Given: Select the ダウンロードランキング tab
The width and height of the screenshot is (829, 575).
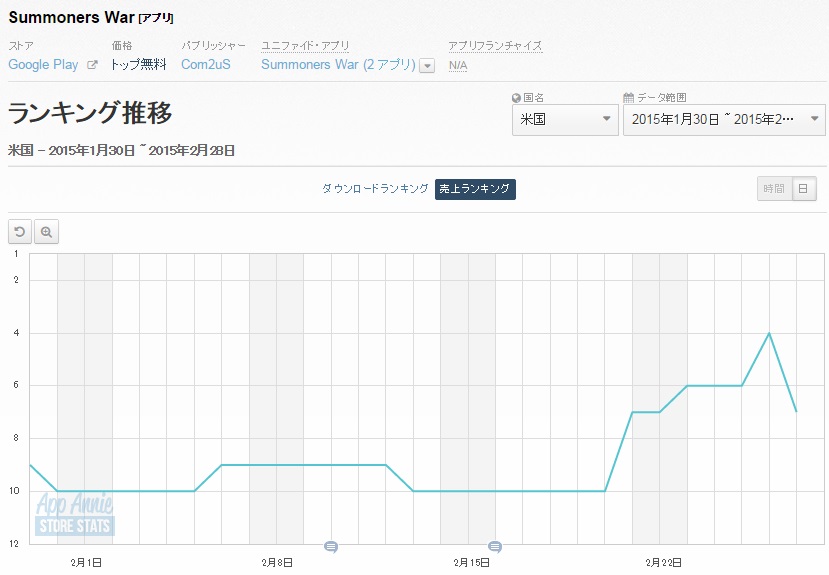Looking at the screenshot, I should 375,189.
